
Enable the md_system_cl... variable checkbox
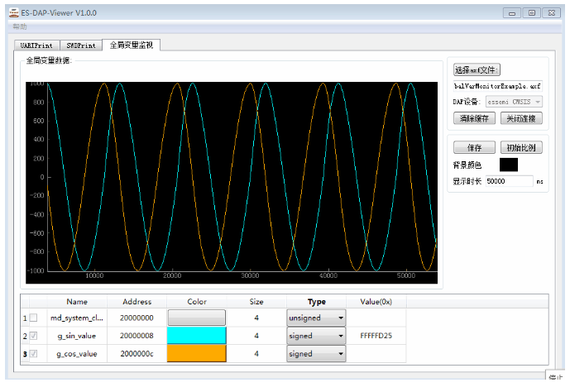point(34,318)
